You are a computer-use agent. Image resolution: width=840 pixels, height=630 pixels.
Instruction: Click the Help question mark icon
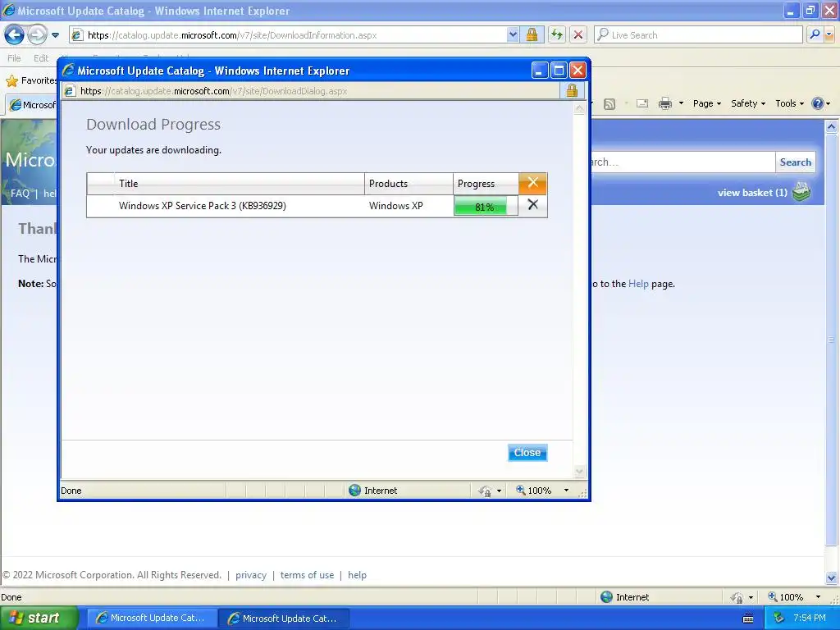818,104
